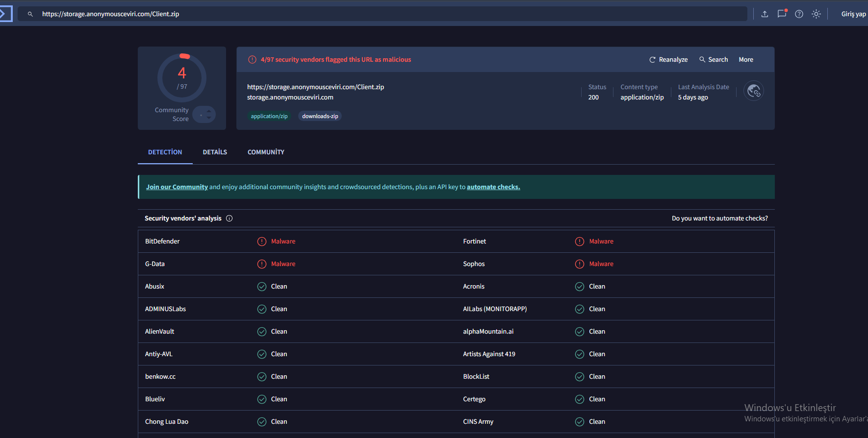
Task: Click the clean checkmark icon in the ADMINUSLabs row
Action: click(x=262, y=309)
